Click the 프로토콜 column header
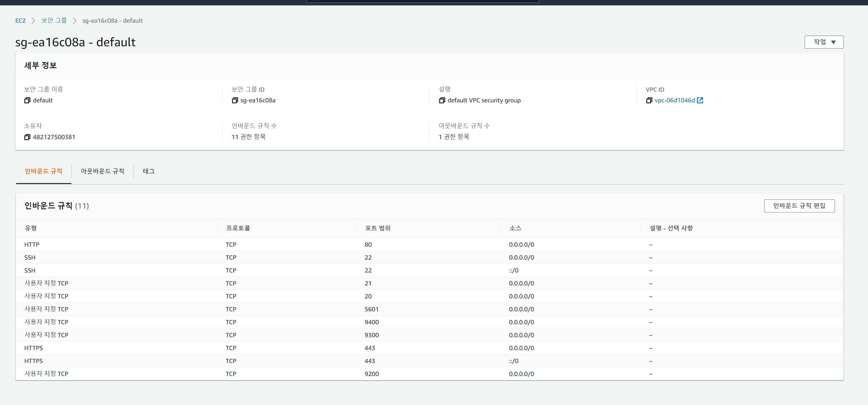Screen dimensions: 868x405 238,228
